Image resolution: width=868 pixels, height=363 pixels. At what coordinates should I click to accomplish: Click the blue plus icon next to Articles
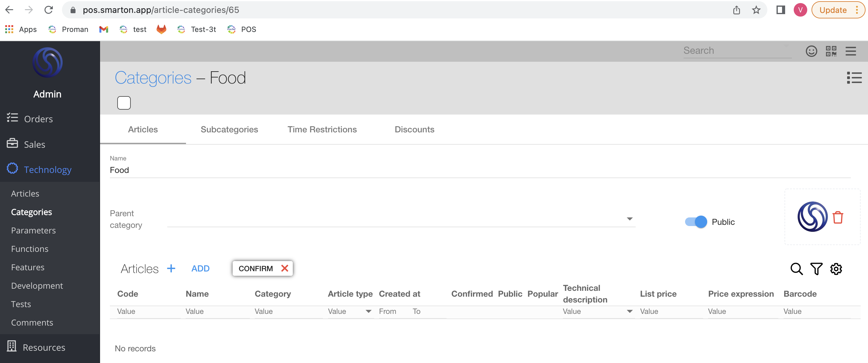coord(171,268)
